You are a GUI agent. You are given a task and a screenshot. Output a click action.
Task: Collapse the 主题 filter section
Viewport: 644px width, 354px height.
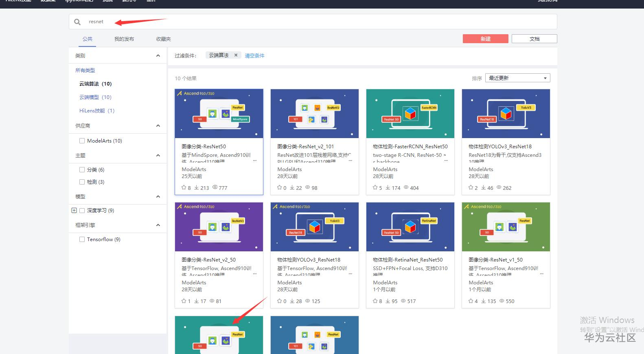click(x=158, y=156)
